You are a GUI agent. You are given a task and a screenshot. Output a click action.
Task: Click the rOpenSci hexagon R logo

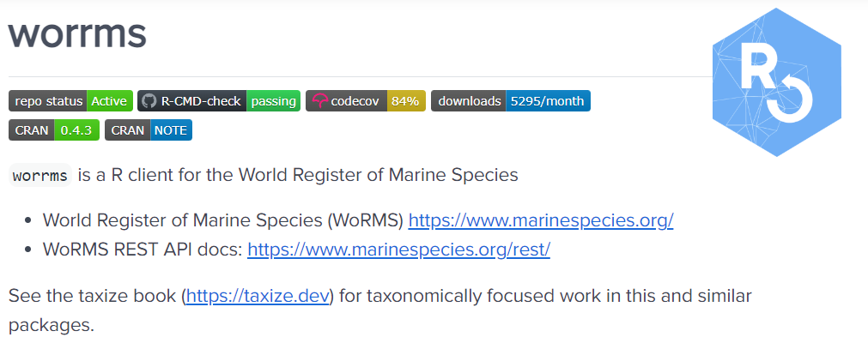click(x=774, y=82)
